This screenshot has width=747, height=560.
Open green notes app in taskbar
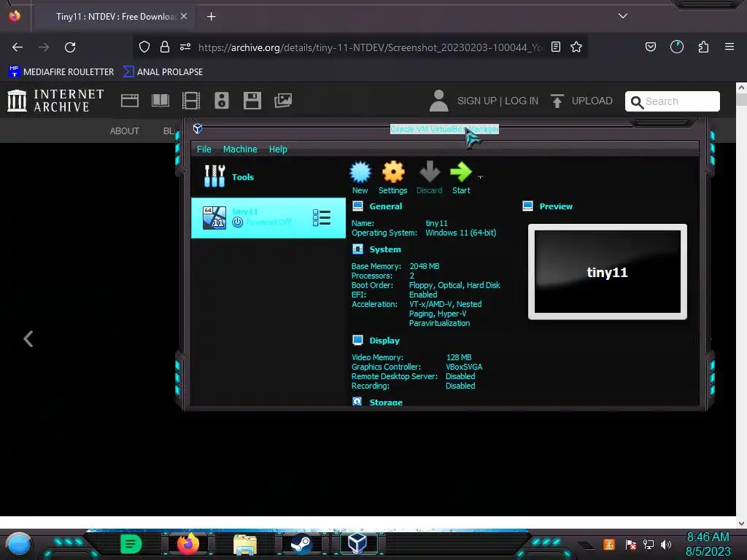coord(131,544)
